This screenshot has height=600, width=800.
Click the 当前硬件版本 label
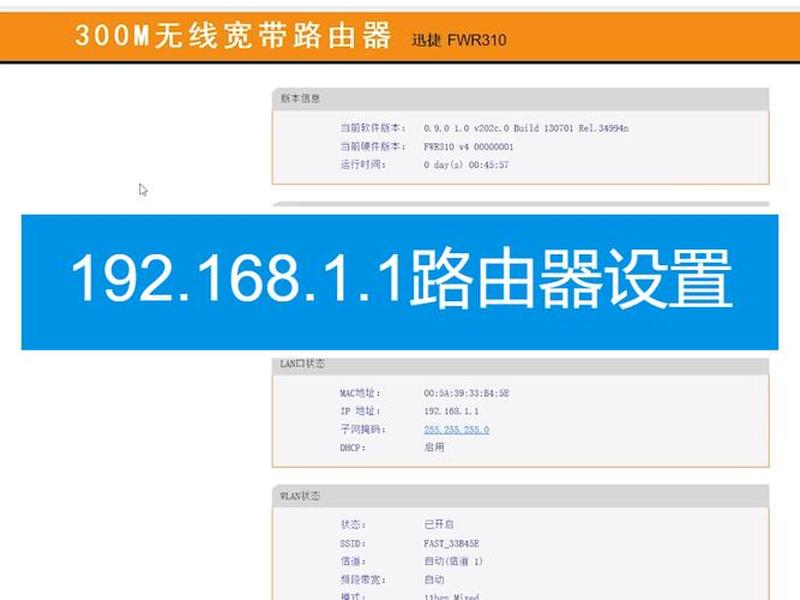tap(373, 146)
